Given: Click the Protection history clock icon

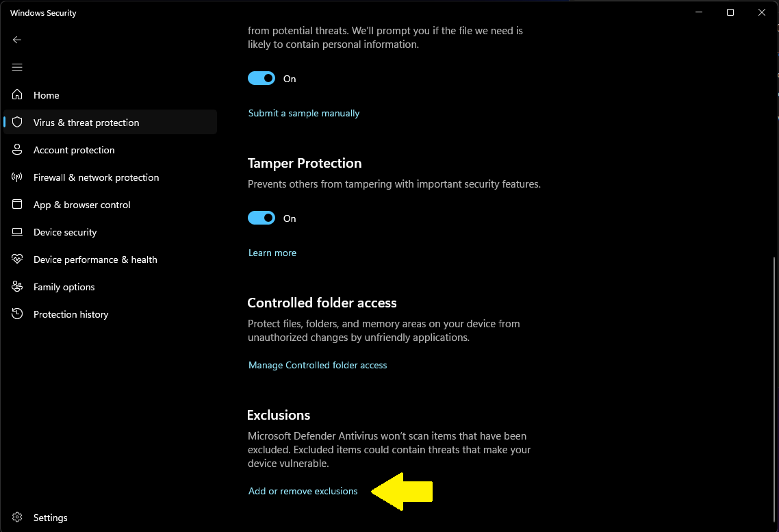Looking at the screenshot, I should point(18,314).
